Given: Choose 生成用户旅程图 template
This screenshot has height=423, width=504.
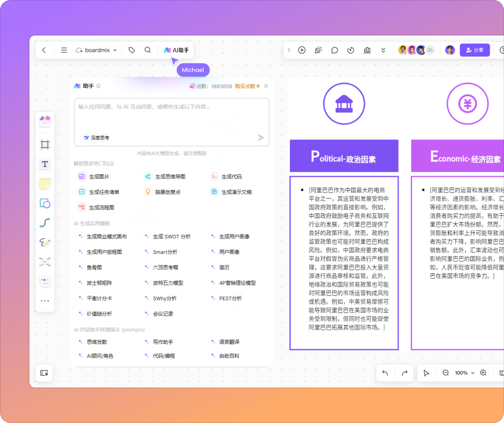Looking at the screenshot, I should pos(100,252).
